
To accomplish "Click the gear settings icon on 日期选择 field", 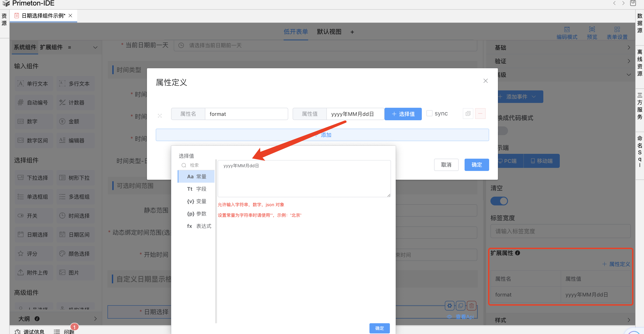I will [x=449, y=305].
